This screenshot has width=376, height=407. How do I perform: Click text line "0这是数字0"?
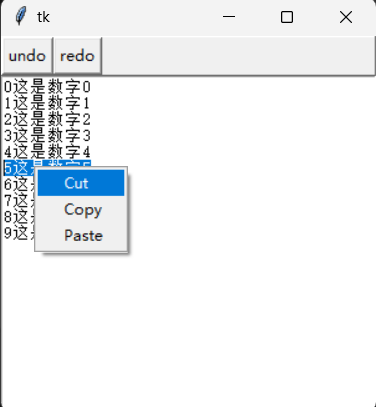coord(47,87)
